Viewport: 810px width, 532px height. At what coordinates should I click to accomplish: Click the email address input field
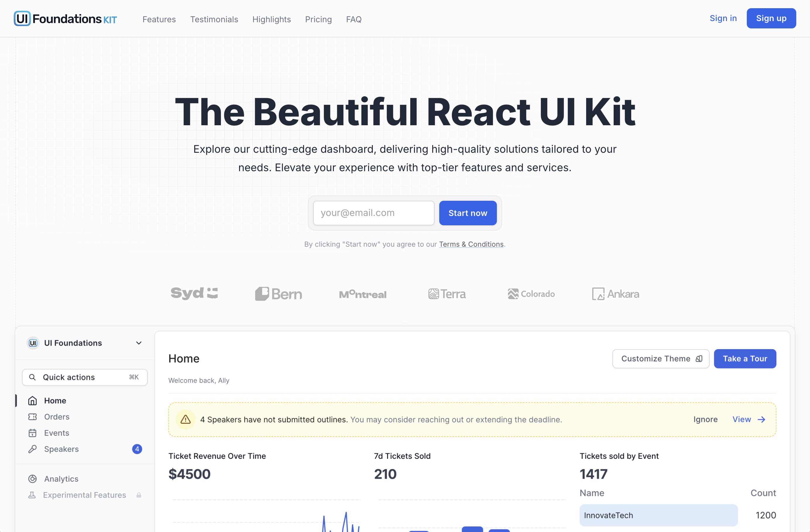pos(373,213)
